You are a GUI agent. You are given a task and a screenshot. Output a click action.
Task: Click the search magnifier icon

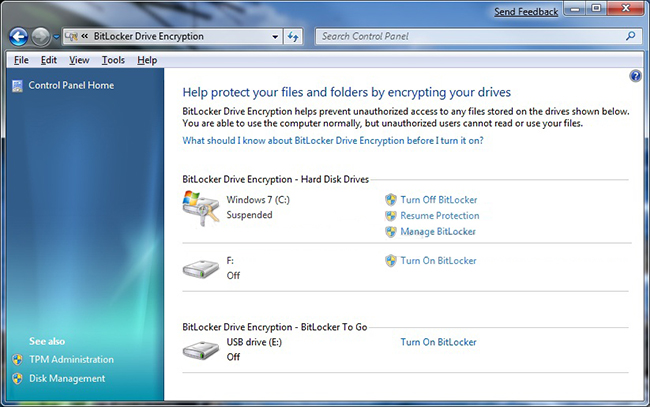click(631, 36)
